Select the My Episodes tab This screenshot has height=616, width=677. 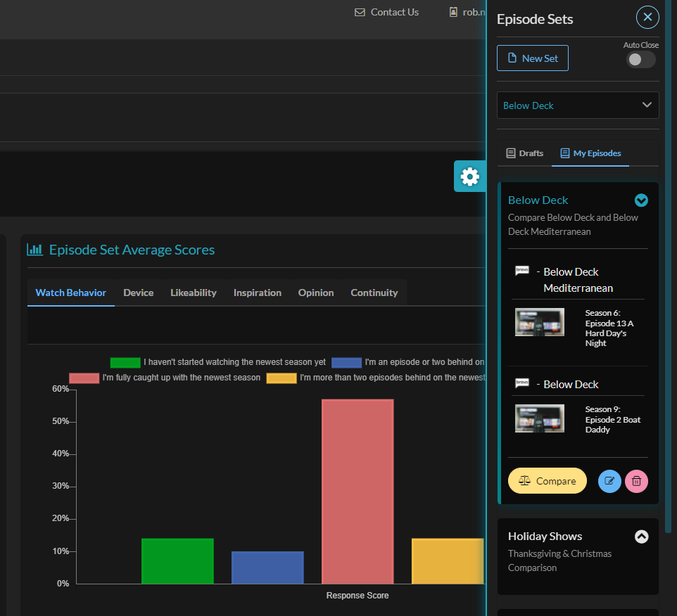coord(590,153)
